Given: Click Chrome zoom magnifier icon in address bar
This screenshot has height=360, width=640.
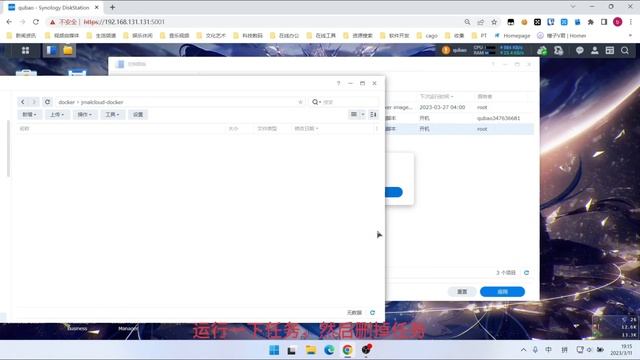Looking at the screenshot, I should tap(467, 22).
